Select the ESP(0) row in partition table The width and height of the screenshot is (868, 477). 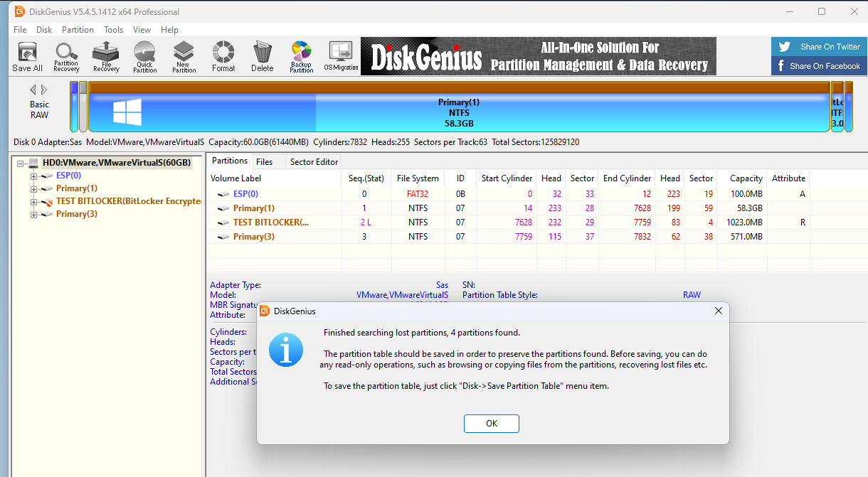coord(509,194)
